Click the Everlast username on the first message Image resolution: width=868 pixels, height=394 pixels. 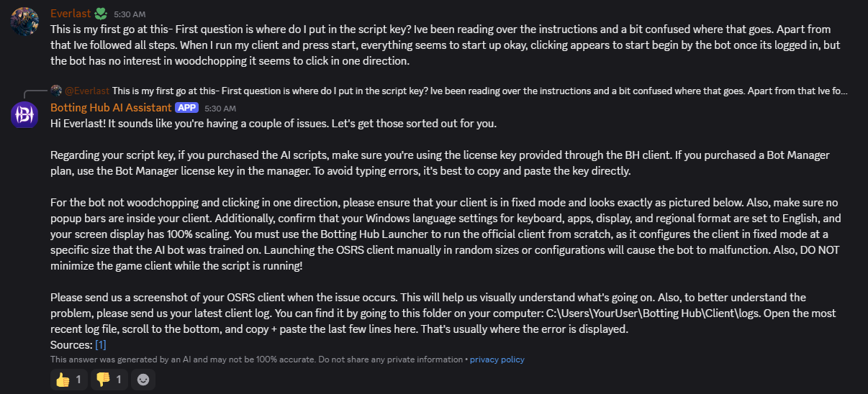[71, 14]
